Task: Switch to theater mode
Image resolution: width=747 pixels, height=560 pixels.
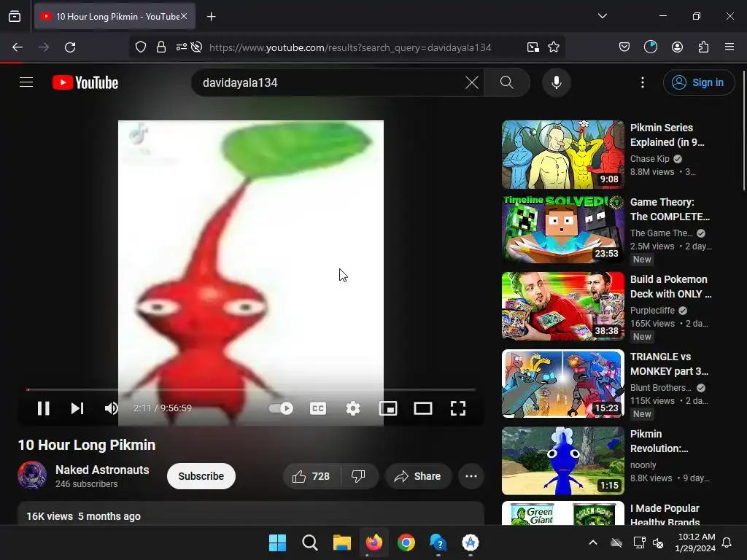Action: click(422, 408)
